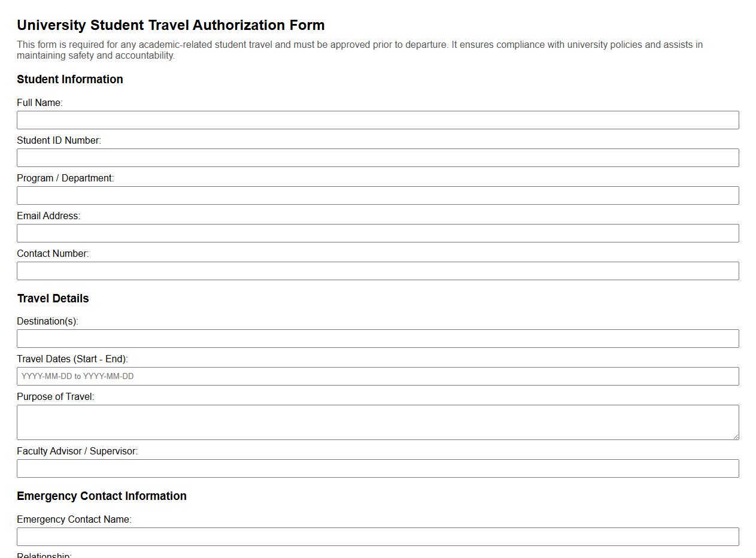
Task: Select the Emergency Contact Information heading
Action: (102, 496)
